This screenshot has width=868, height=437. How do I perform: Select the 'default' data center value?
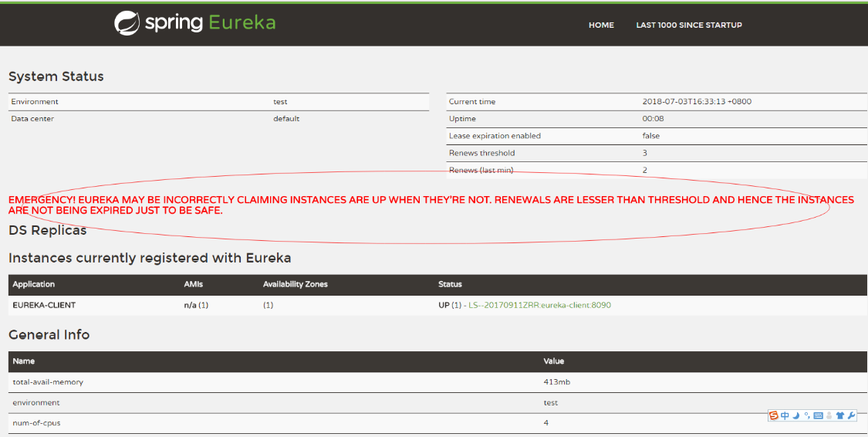[x=286, y=119]
